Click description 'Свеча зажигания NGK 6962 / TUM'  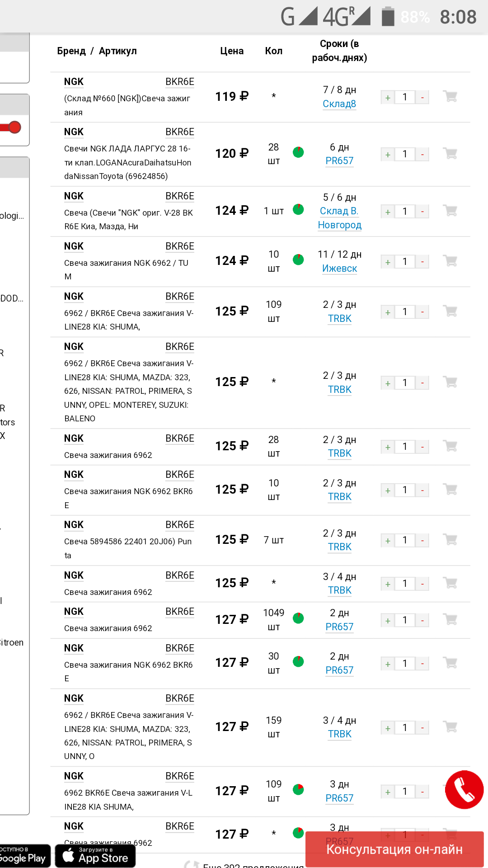(127, 270)
